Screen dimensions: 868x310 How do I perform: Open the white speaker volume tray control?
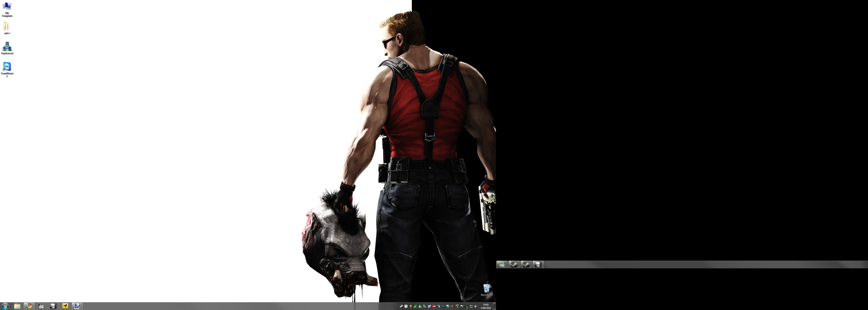pos(476,306)
